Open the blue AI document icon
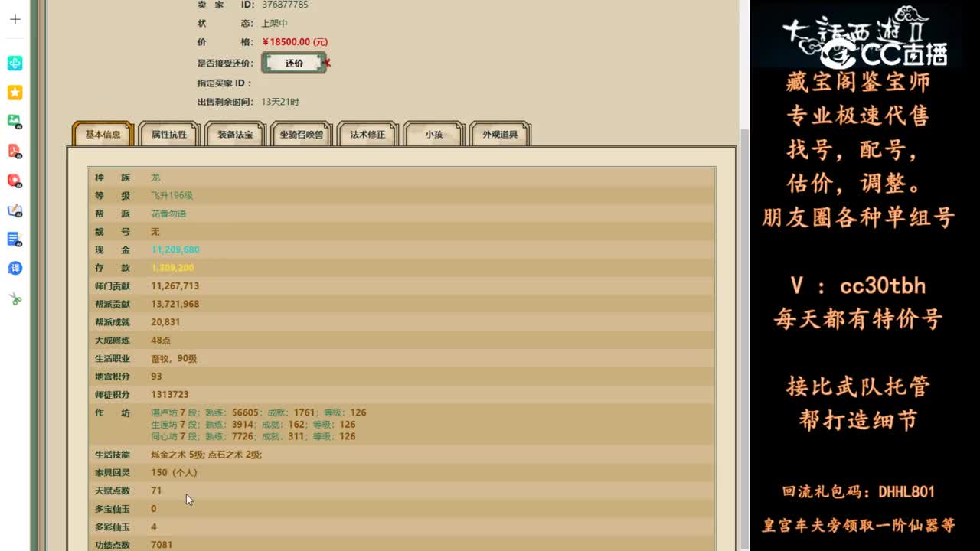Image resolution: width=980 pixels, height=551 pixels. click(15, 239)
